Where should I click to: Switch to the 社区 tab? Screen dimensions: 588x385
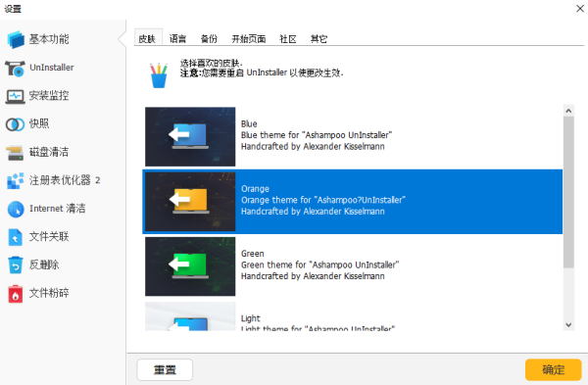pos(288,38)
